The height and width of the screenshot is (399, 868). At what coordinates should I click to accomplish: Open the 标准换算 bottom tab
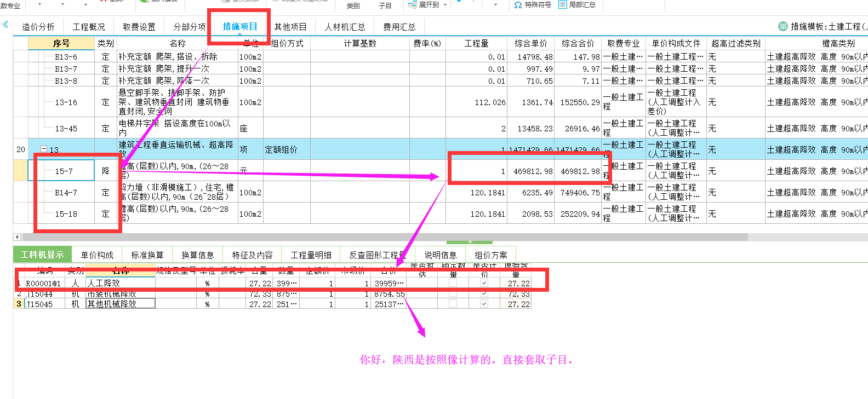pos(147,255)
